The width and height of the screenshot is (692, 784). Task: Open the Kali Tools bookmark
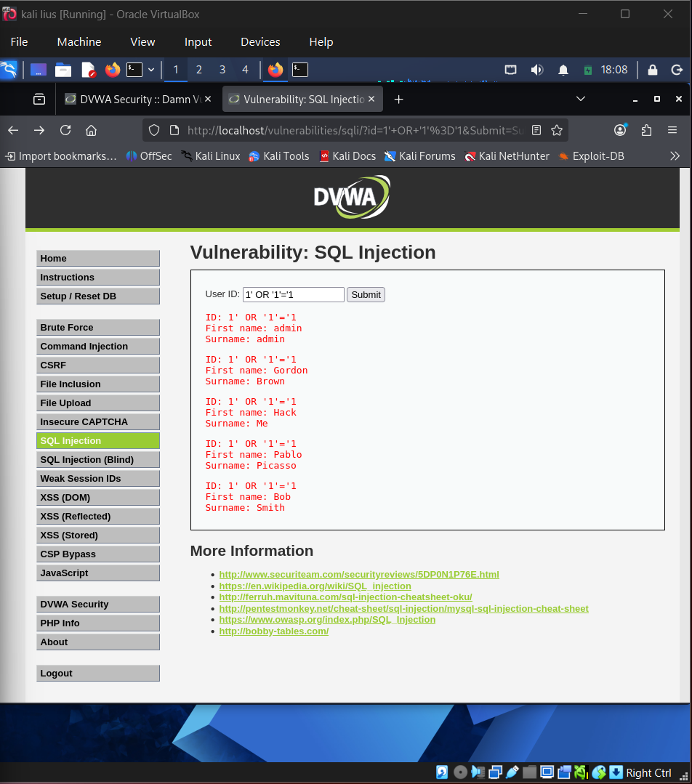(x=279, y=156)
